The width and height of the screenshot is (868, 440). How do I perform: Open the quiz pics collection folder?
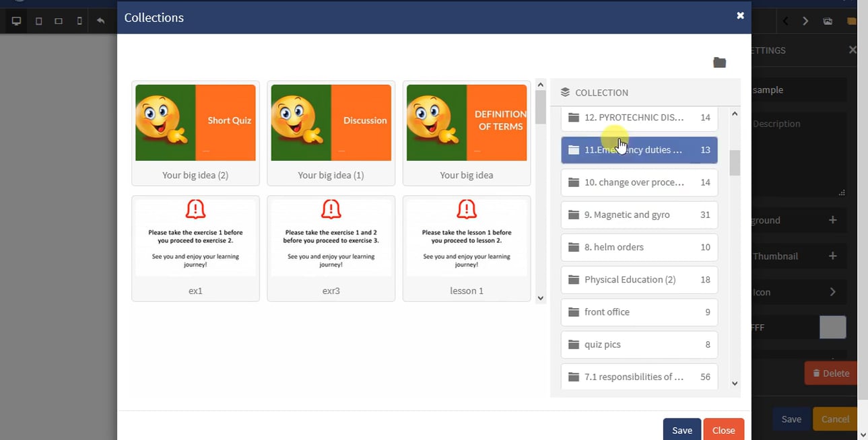[x=639, y=344]
